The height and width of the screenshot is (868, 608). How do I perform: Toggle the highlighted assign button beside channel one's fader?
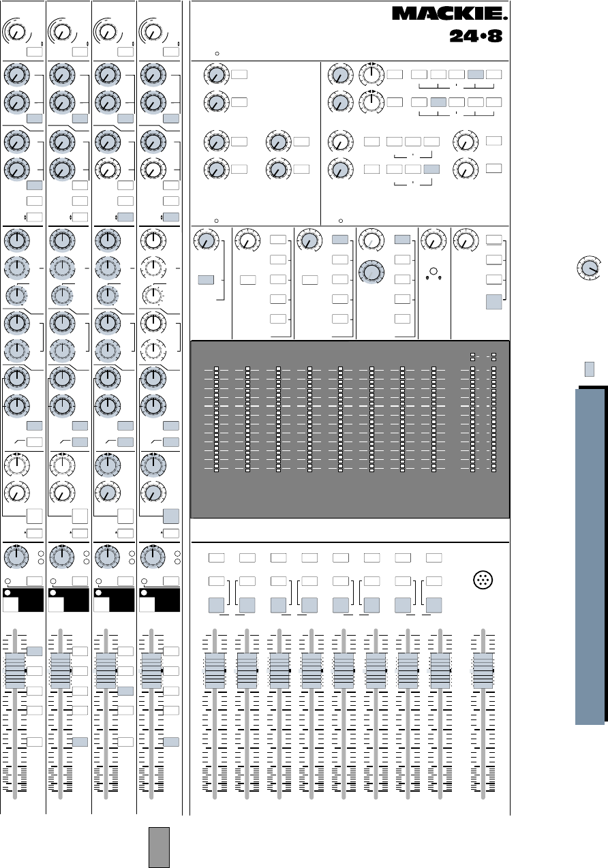tap(35, 651)
